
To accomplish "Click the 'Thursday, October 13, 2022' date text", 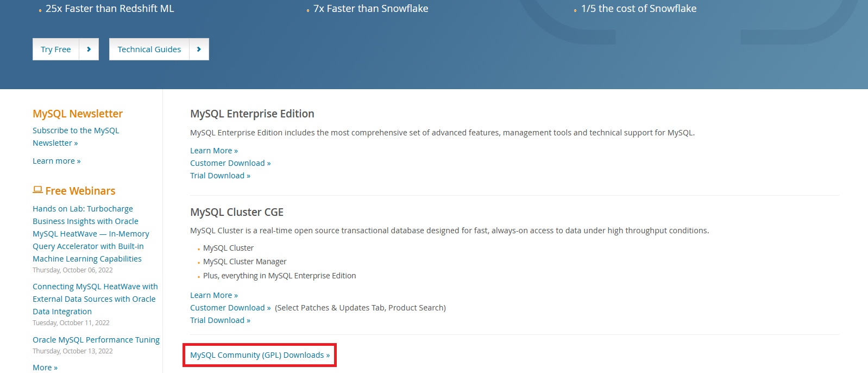I will [x=73, y=351].
